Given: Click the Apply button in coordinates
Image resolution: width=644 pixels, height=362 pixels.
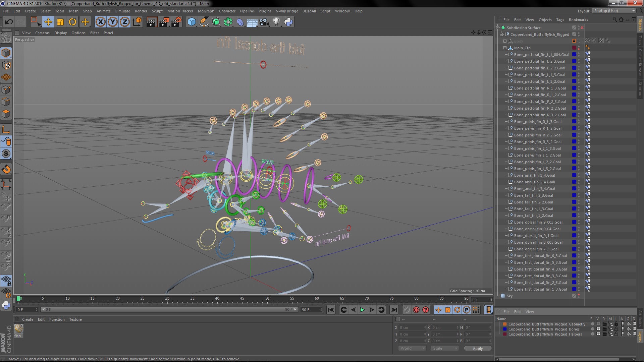Looking at the screenshot, I should 478,349.
